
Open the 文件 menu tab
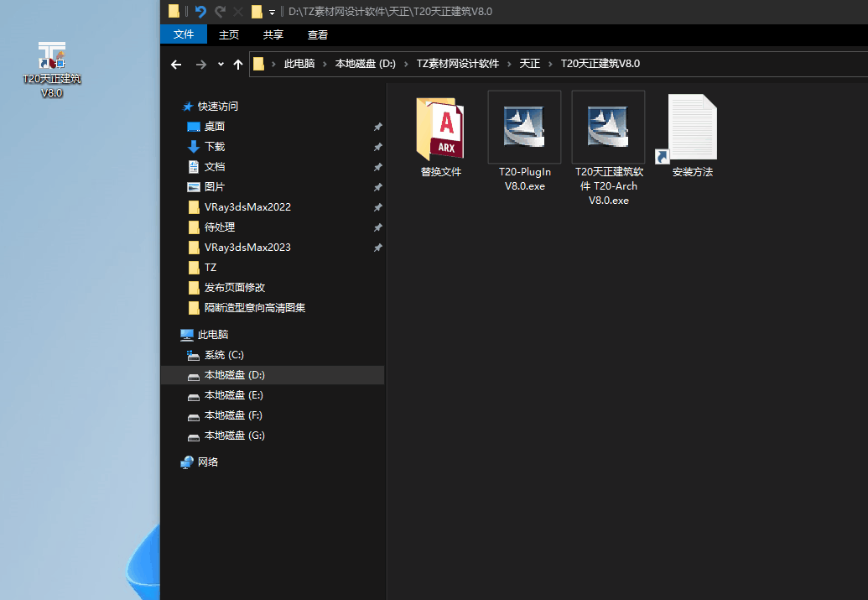183,34
